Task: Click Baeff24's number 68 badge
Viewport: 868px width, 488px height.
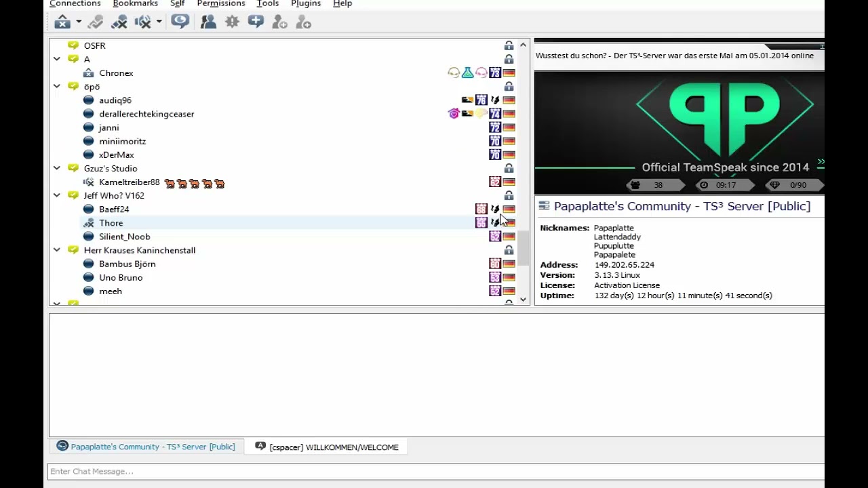Action: pos(481,209)
